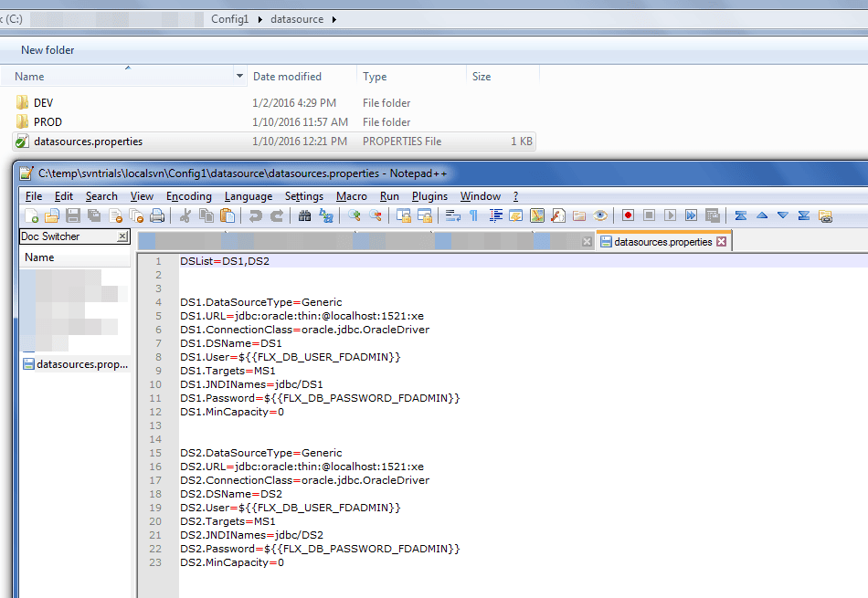The width and height of the screenshot is (868, 598).
Task: Copy selection with the Copy toolbar icon
Action: click(x=206, y=215)
